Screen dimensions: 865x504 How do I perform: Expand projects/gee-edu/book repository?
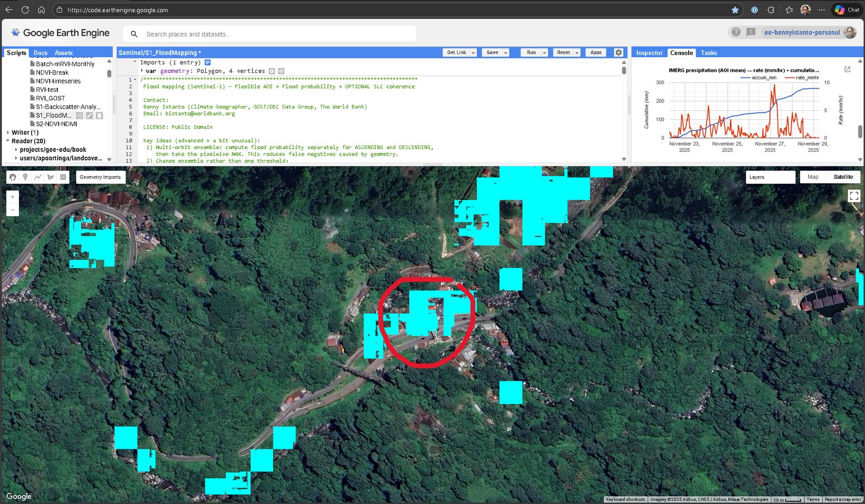[x=16, y=150]
